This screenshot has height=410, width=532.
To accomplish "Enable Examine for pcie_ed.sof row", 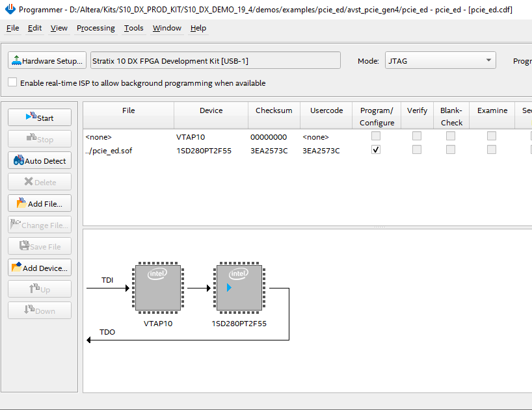I will 492,149.
